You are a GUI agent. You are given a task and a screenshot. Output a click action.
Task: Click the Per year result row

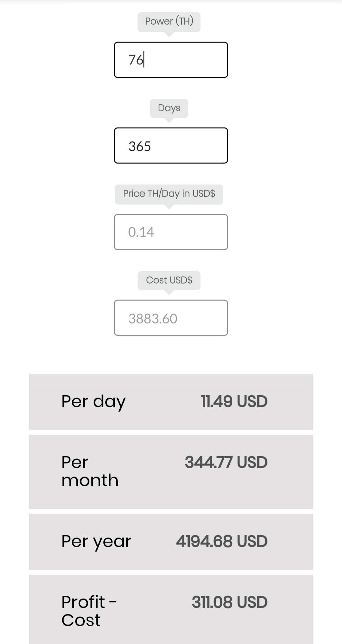tap(171, 542)
